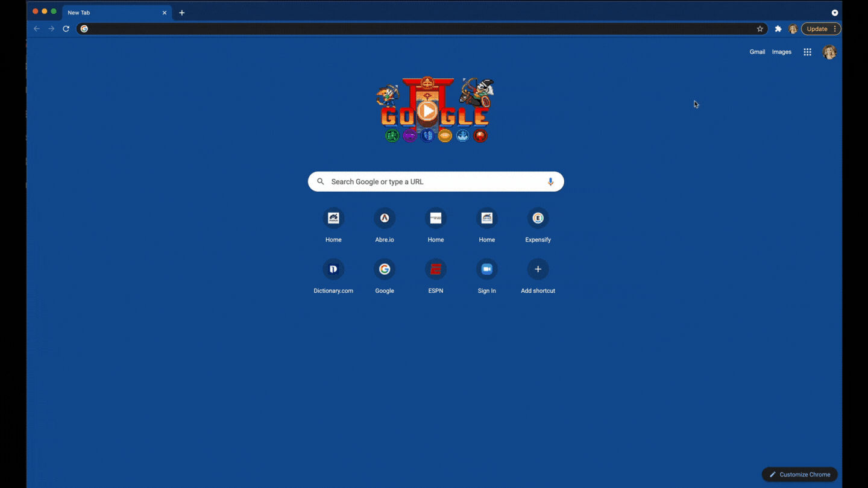
Task: Go back using the browser back arrow
Action: [37, 29]
